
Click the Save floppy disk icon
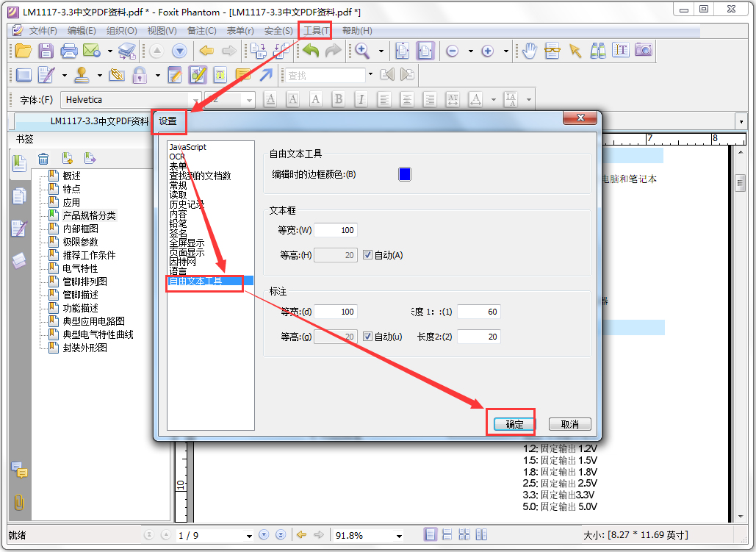pos(46,51)
